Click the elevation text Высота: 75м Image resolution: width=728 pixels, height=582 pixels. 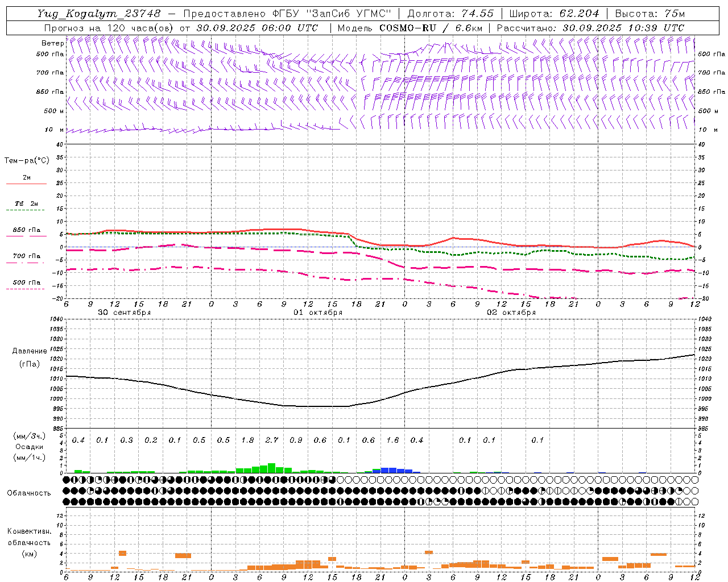click(650, 14)
